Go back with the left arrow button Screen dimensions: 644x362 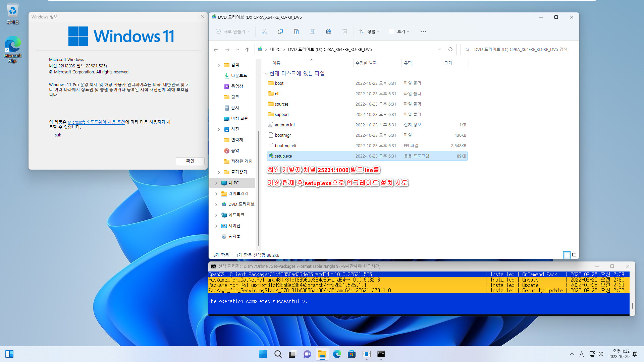(215, 50)
